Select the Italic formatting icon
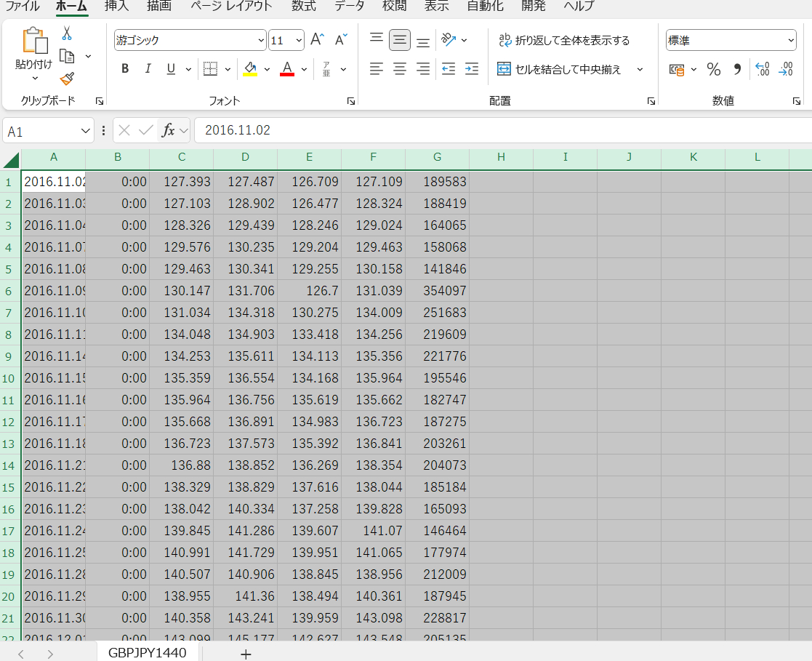This screenshot has width=812, height=661. click(x=148, y=68)
